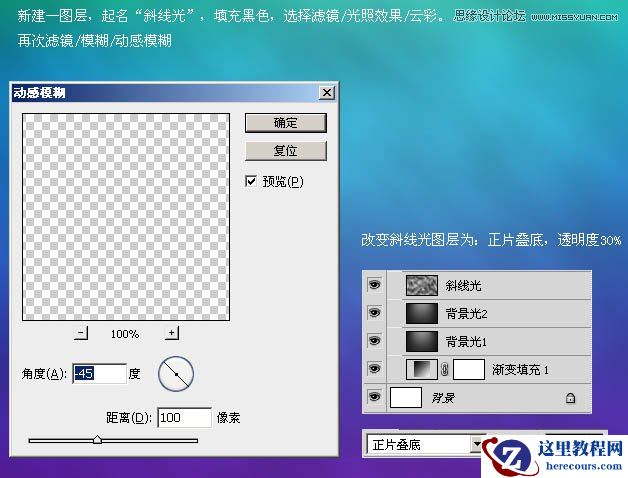
Task: Click the angle input field
Action: (x=99, y=373)
